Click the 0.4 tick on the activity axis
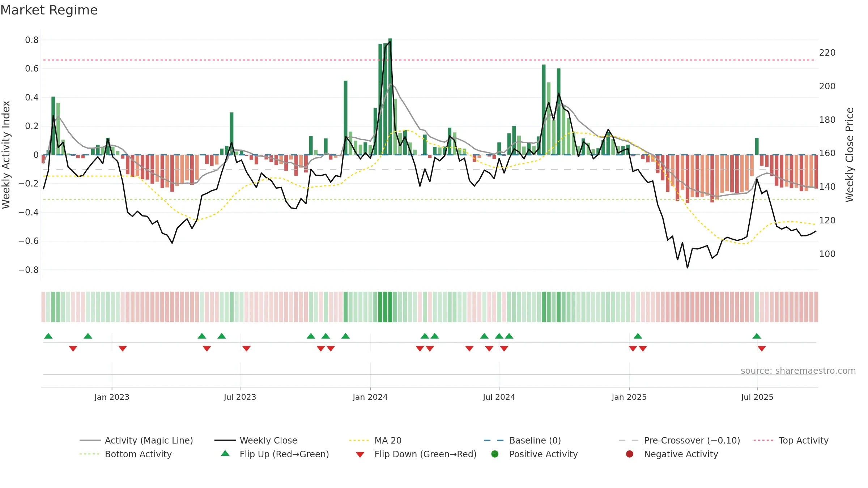The width and height of the screenshot is (868, 488). (32, 98)
